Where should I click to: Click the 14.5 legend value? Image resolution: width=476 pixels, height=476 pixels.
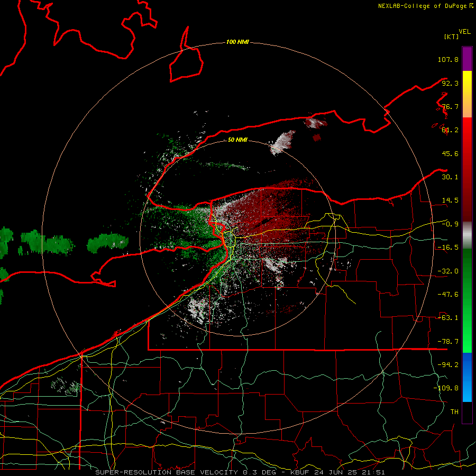[x=450, y=200]
